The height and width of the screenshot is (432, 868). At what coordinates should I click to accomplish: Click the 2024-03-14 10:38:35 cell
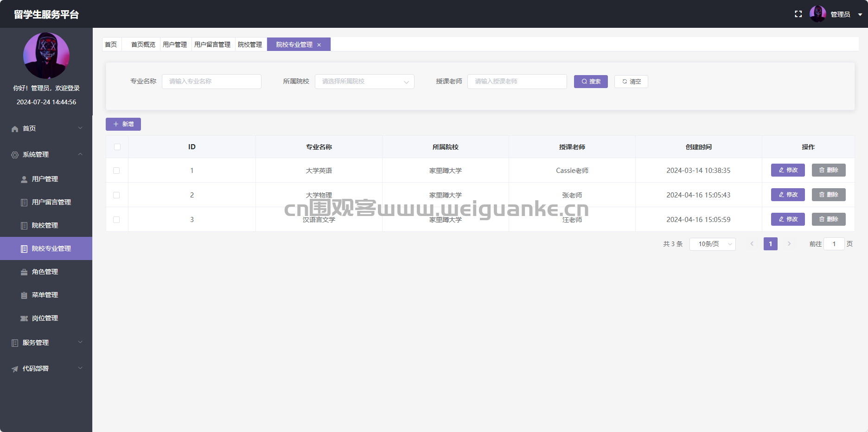click(698, 171)
